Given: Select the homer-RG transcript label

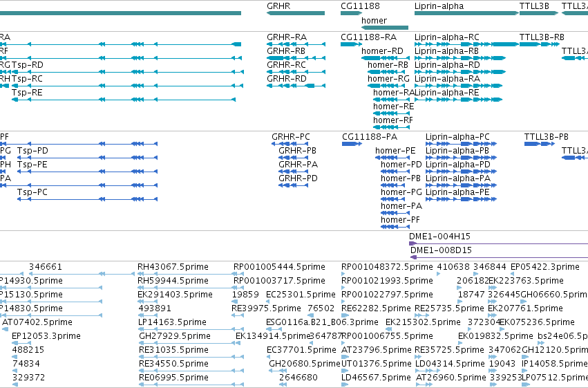Looking at the screenshot, I should (x=388, y=79).
